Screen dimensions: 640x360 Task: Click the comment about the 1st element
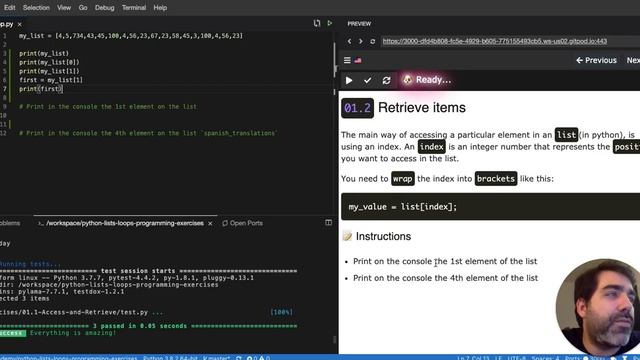tap(108, 107)
